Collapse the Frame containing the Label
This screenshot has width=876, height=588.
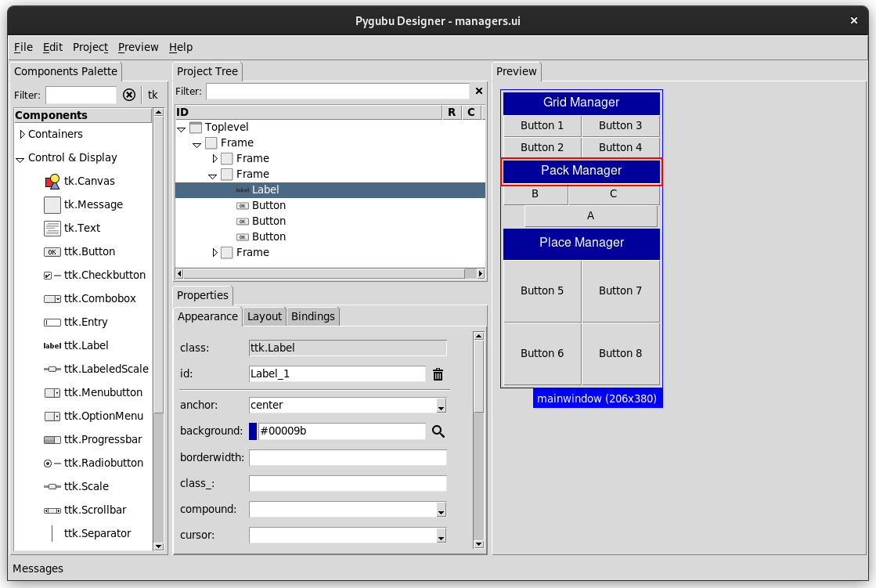point(212,176)
